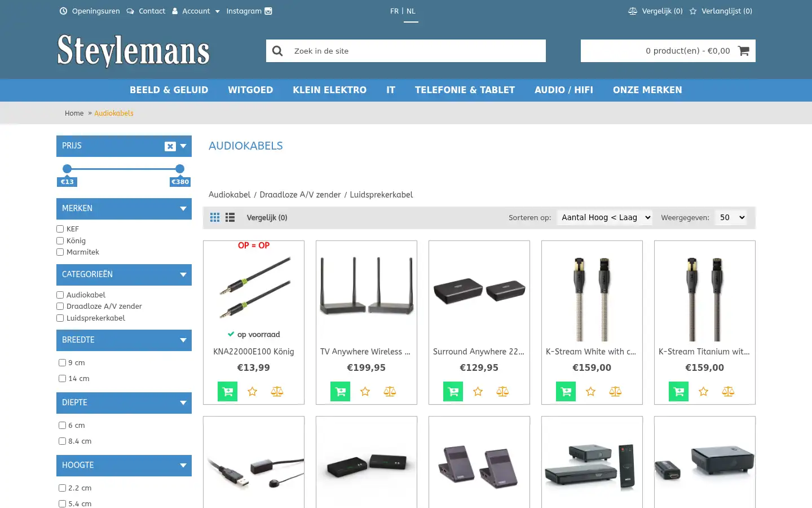
Task: Add Surround Anywhere 22 to wishlist
Action: coord(478,391)
